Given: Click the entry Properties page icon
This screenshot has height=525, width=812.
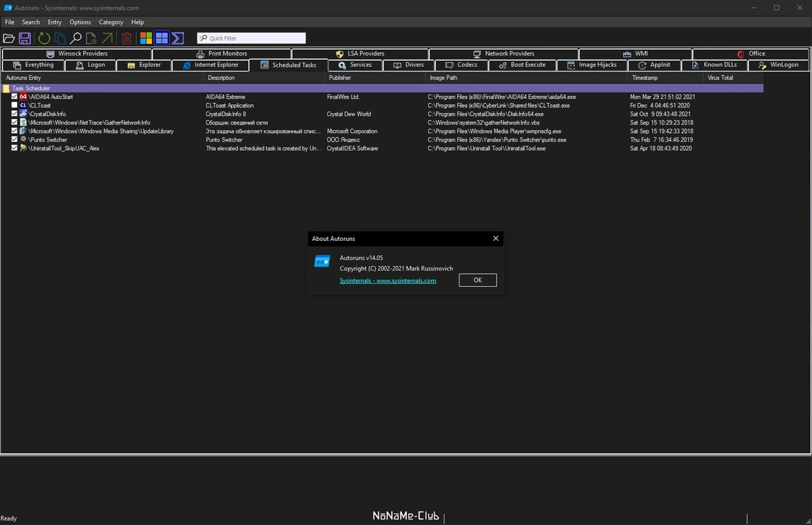Looking at the screenshot, I should 91,39.
